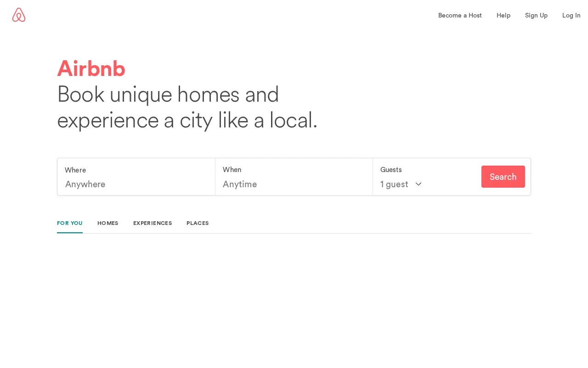The image size is (588, 368).
Task: Open the Become a Host page
Action: (x=460, y=15)
